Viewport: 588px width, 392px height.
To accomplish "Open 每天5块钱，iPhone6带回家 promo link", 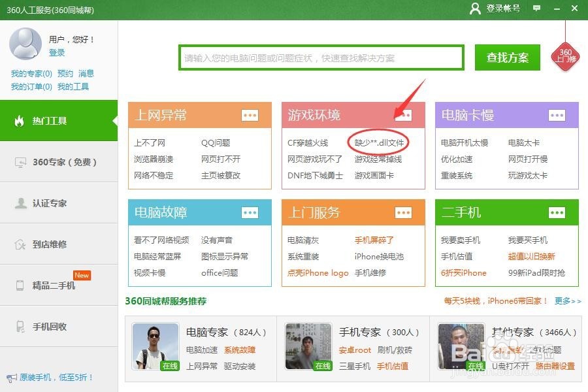I will (x=496, y=301).
